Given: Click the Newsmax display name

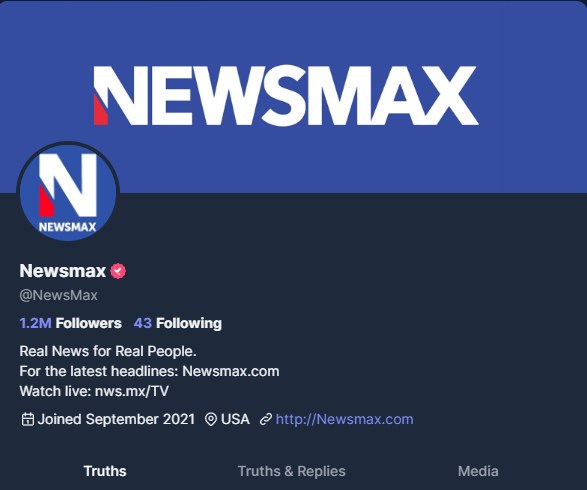Looking at the screenshot, I should [63, 271].
